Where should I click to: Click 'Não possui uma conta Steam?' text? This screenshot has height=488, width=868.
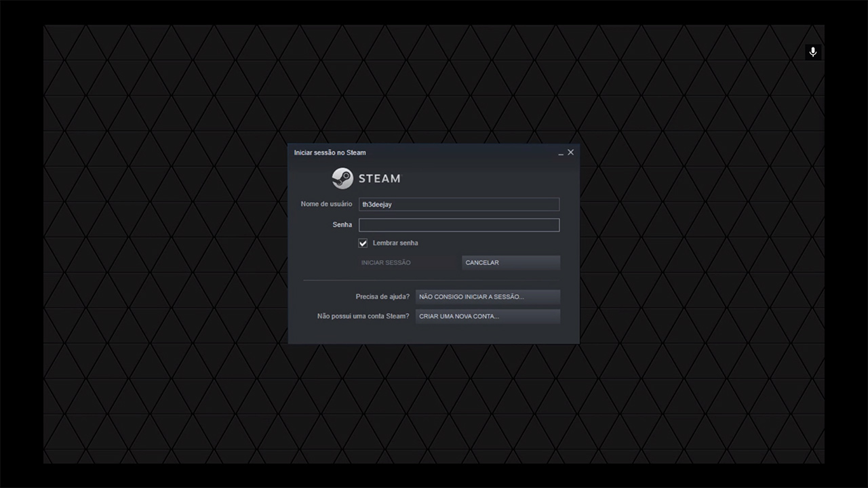tap(363, 317)
